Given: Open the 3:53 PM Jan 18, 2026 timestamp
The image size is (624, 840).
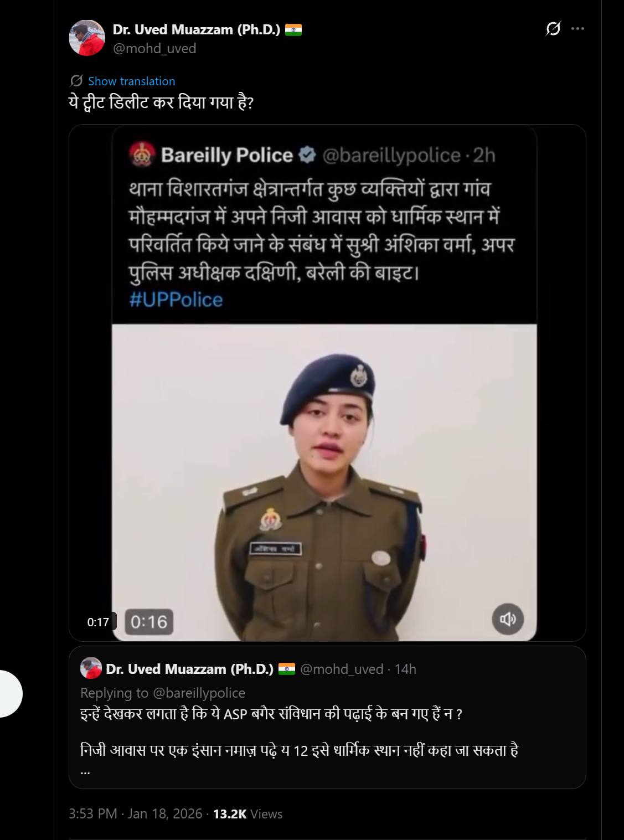Looking at the screenshot, I should click(136, 813).
